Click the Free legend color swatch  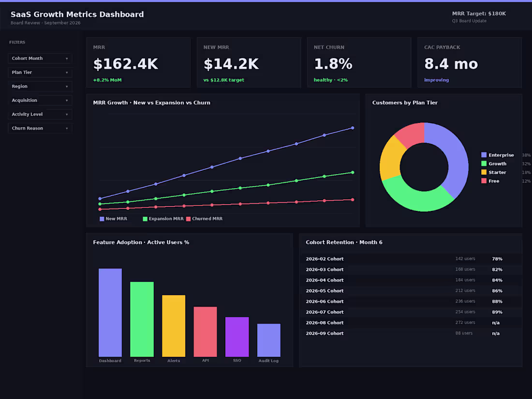[484, 181]
